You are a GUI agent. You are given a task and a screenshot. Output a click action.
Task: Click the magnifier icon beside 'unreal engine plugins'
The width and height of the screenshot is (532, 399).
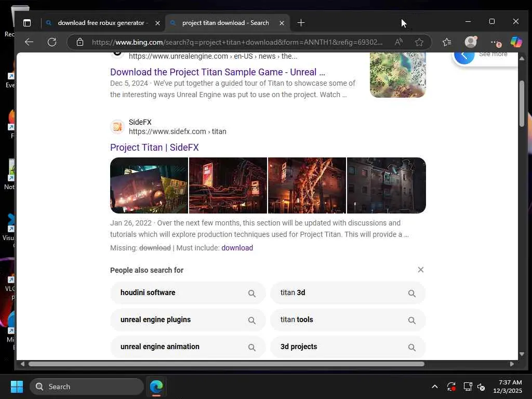point(252,321)
